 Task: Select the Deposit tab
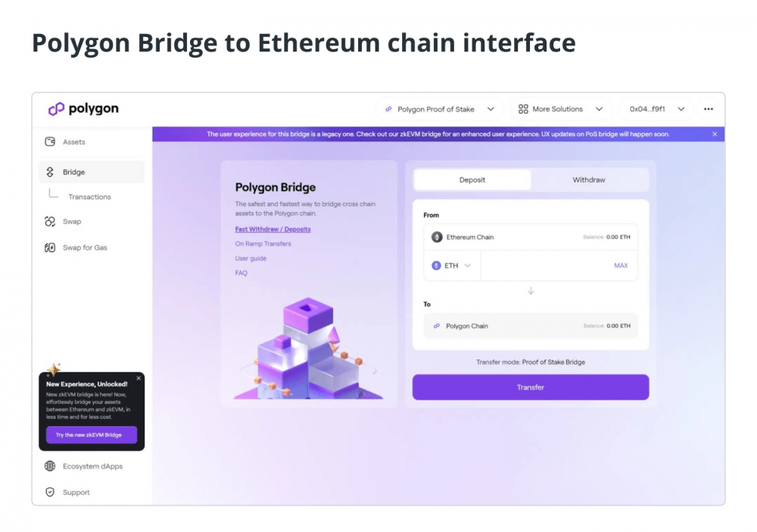(472, 179)
